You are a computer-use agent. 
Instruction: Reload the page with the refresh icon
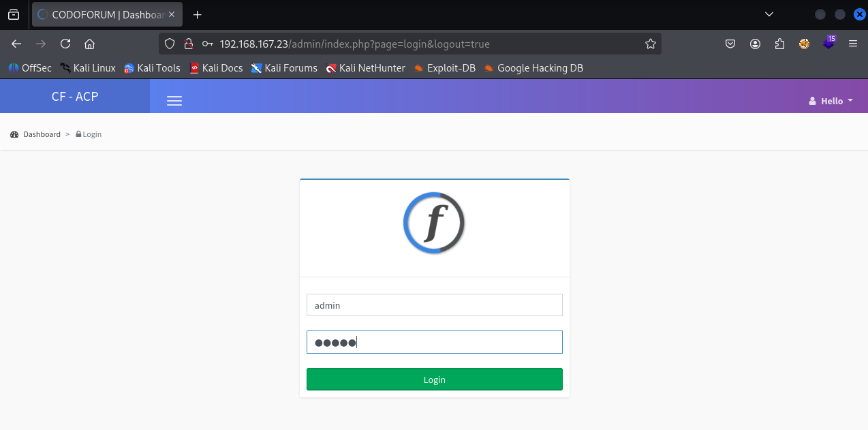point(65,44)
